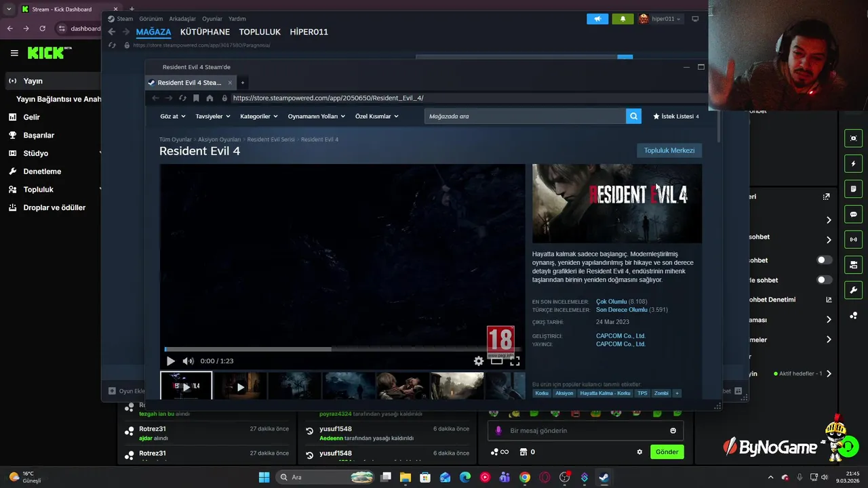Image resolution: width=868 pixels, height=488 pixels.
Task: Open the hiper011 account dropdown
Action: pos(660,19)
